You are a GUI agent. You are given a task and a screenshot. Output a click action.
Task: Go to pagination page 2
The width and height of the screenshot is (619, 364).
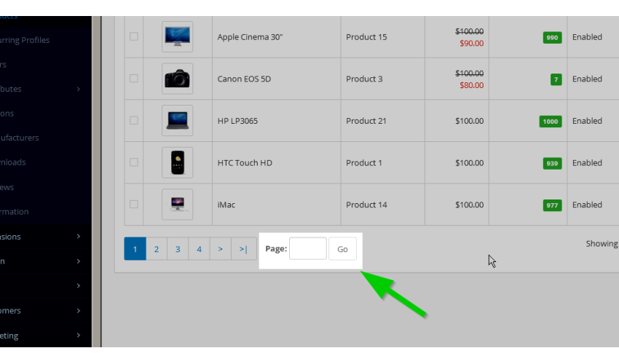click(157, 249)
